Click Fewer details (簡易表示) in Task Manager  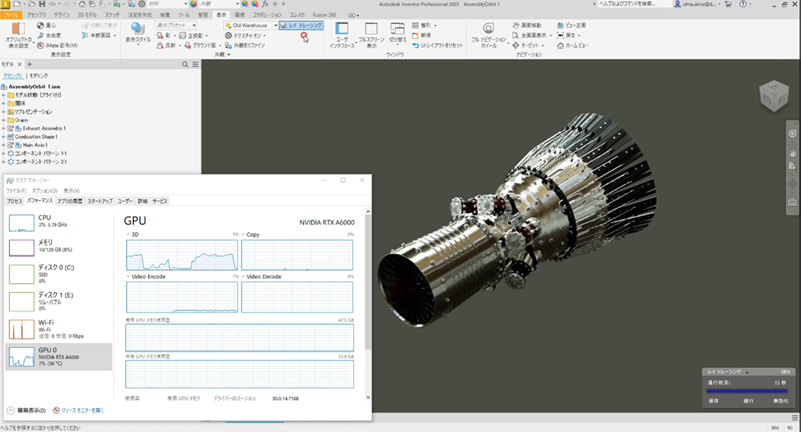click(27, 410)
